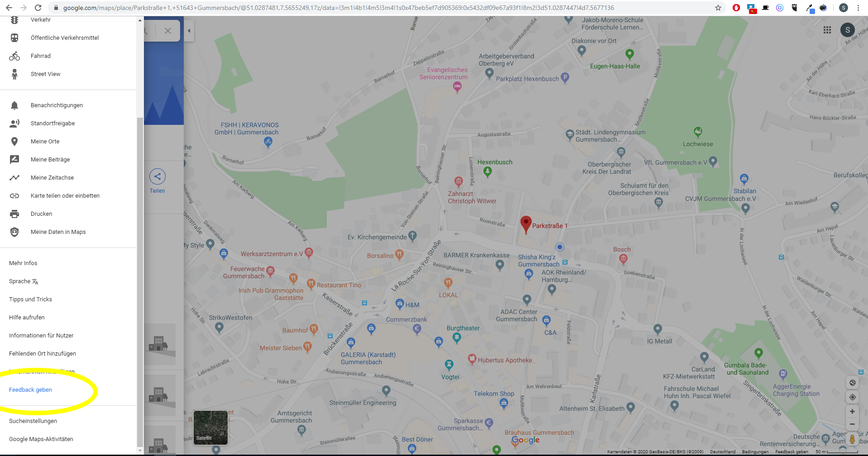Screen dimensions: 868x456
Task: Click the Ev. Kirchengemeinde marker
Action: pos(412,236)
